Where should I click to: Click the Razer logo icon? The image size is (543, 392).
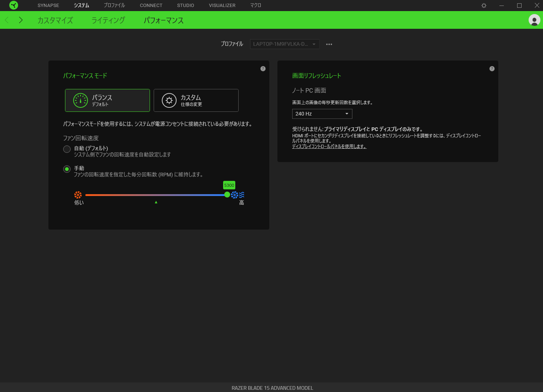[14, 5]
